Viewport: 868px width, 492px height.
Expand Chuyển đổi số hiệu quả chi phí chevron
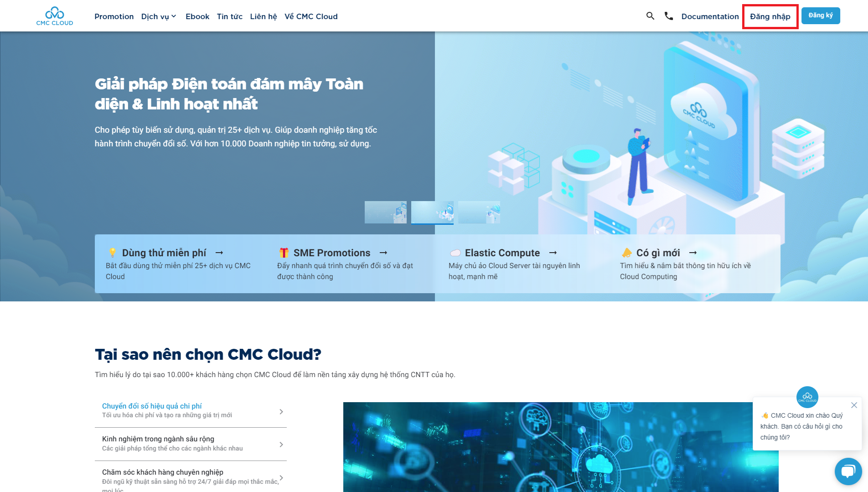(281, 412)
